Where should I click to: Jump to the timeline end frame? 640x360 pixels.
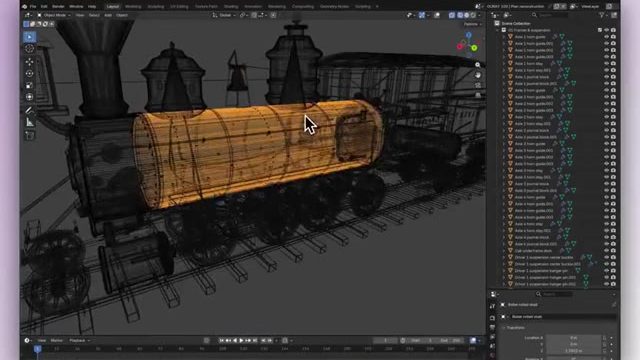255,340
